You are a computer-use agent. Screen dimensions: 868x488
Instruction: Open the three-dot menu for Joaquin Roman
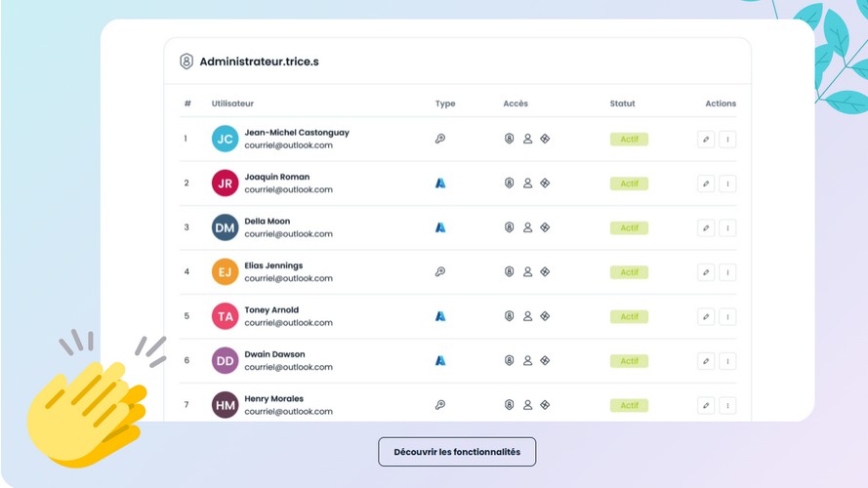click(x=727, y=183)
